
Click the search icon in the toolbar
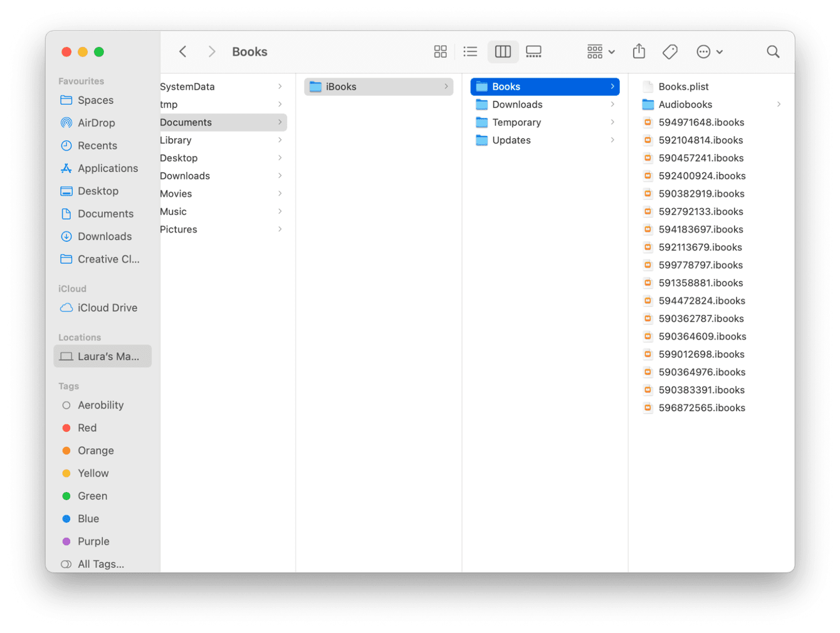[x=773, y=51]
